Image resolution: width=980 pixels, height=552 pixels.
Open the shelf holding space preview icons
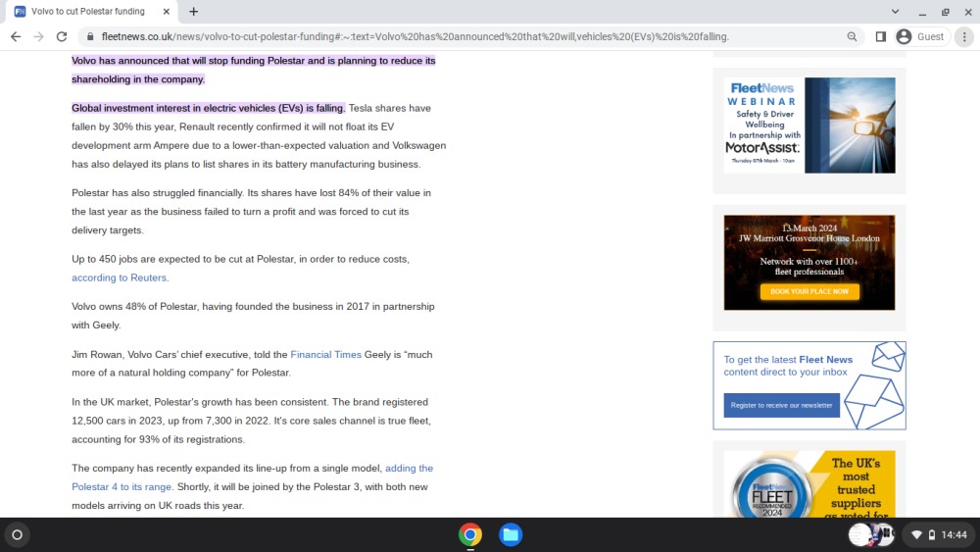point(871,535)
